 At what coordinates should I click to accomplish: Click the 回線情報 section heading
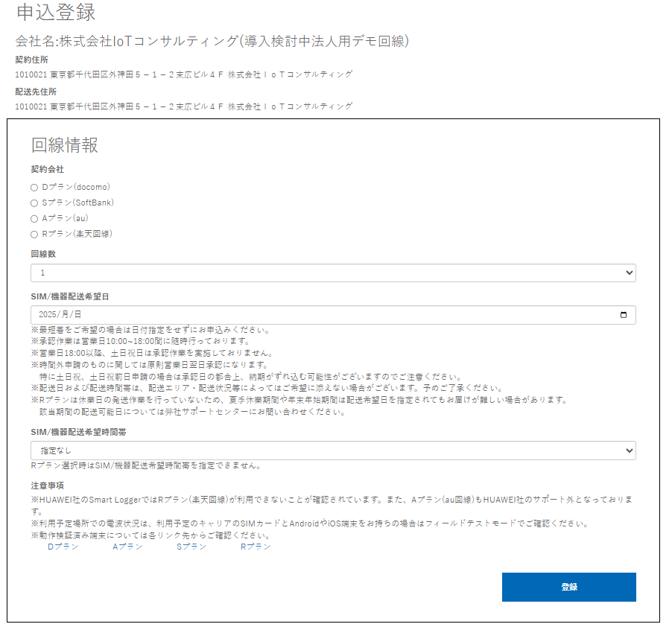coord(65,145)
